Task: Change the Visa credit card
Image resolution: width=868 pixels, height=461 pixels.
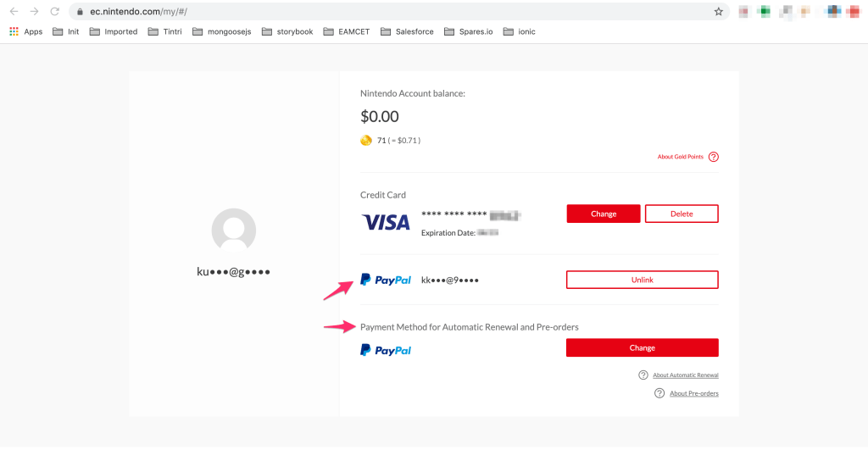Action: [604, 214]
